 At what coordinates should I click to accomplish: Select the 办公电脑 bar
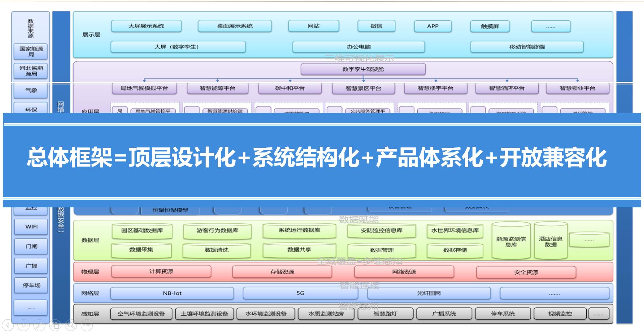(359, 47)
